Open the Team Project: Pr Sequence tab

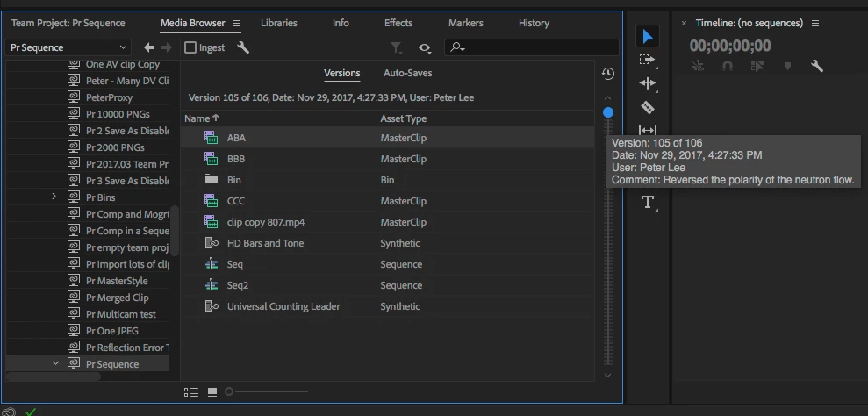(68, 24)
